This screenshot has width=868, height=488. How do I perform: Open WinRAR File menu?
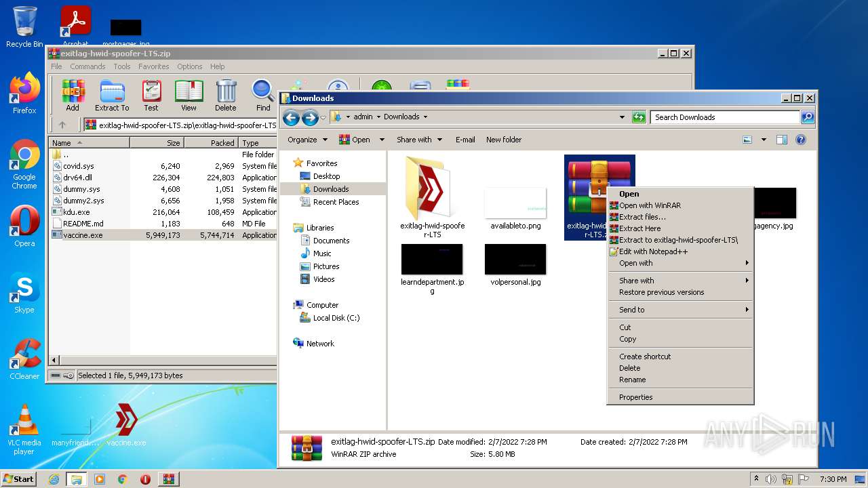click(x=56, y=66)
